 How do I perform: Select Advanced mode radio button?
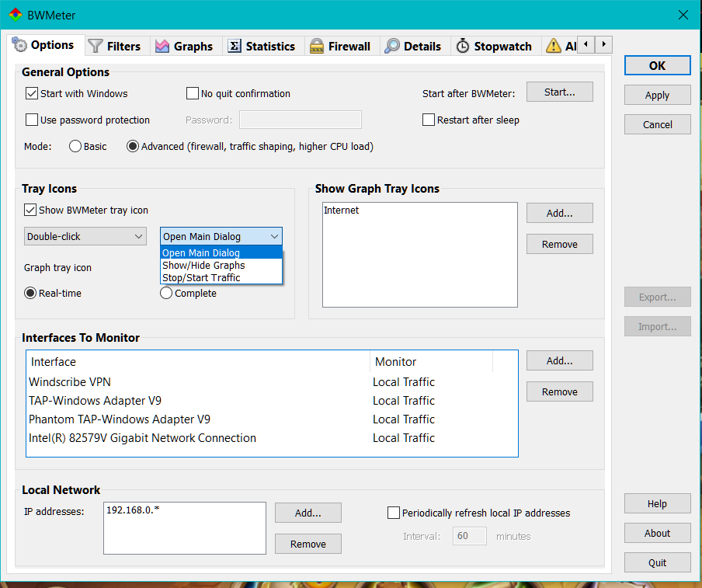click(133, 147)
